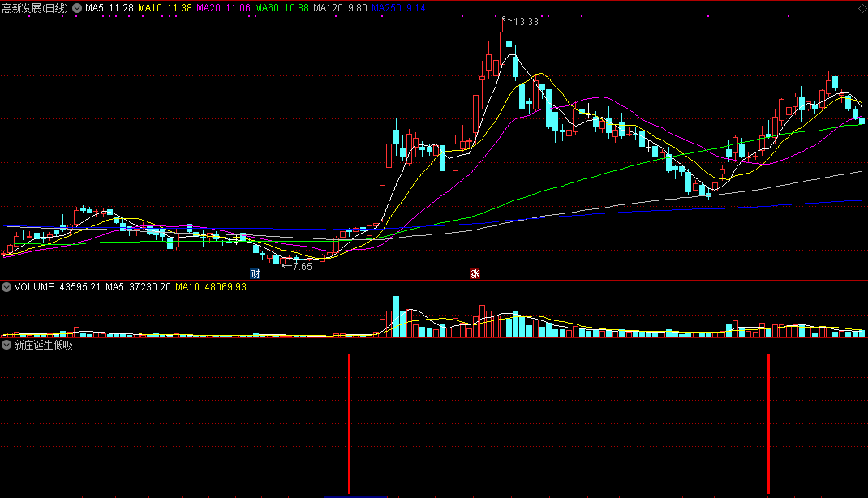The width and height of the screenshot is (868, 498).
Task: Click the tallest cyan volume bar
Action: [x=396, y=317]
